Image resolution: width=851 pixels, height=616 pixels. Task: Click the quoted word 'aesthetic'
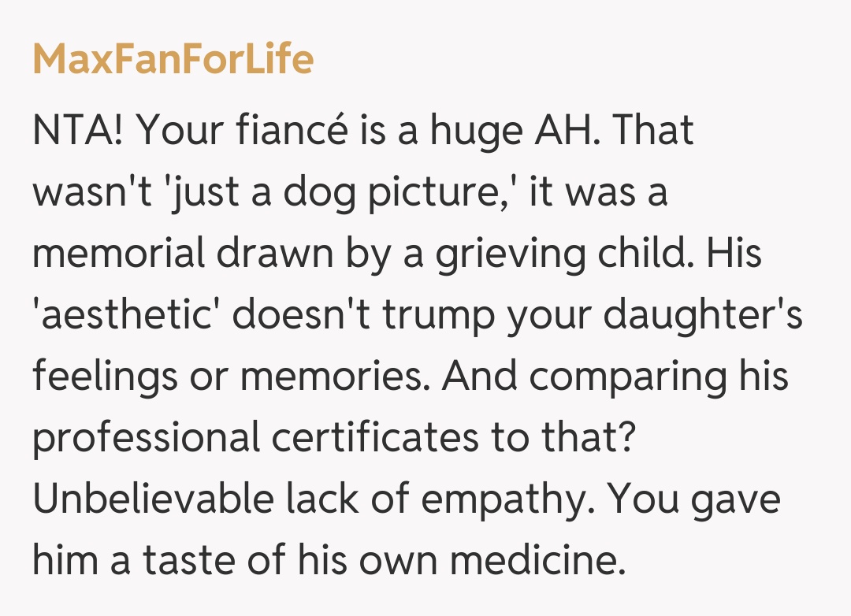point(128,315)
